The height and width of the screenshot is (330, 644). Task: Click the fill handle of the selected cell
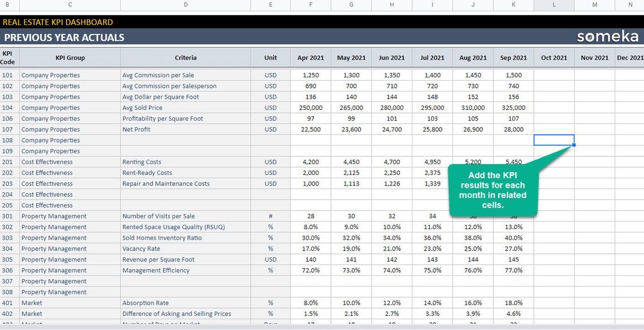573,146
